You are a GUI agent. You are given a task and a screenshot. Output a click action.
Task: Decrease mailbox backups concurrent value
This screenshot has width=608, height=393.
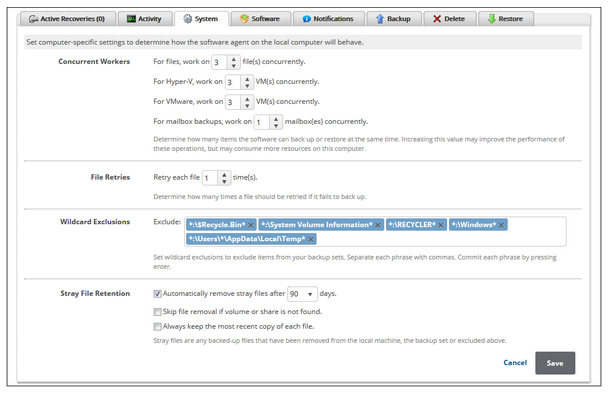click(276, 126)
